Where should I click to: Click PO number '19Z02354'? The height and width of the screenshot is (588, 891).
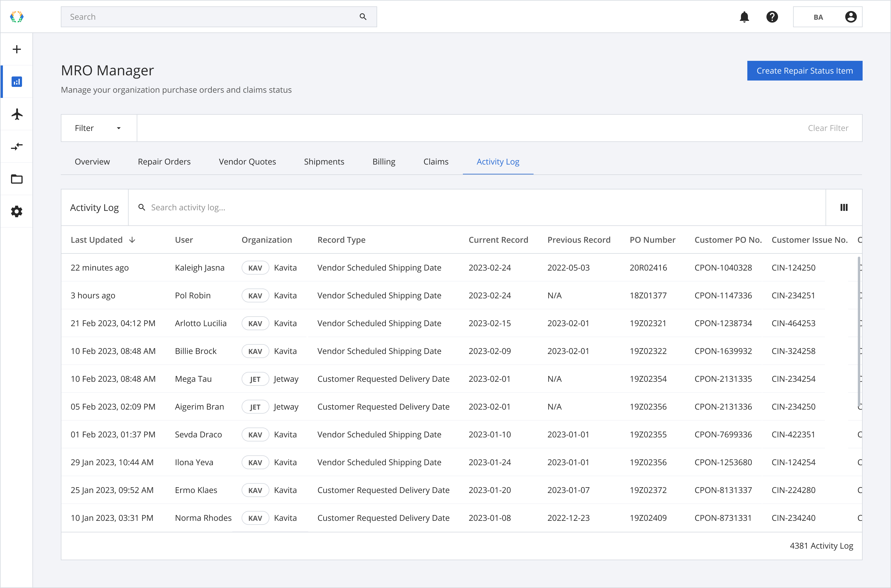648,379
